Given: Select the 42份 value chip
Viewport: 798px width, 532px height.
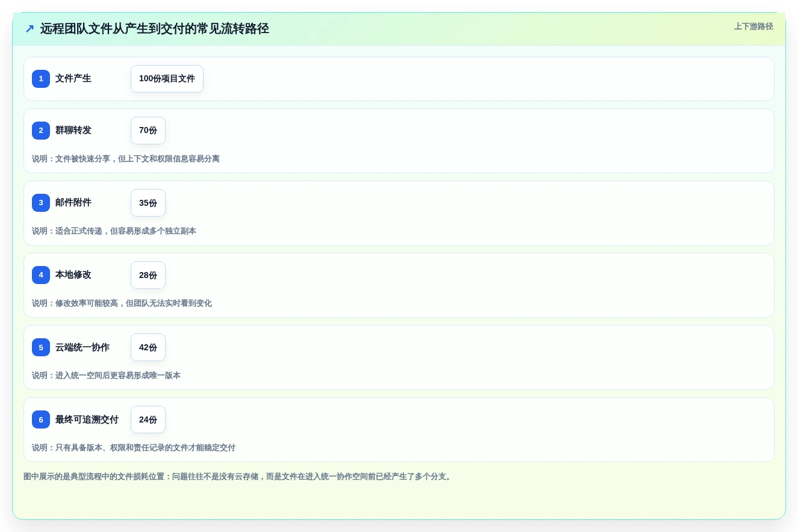Looking at the screenshot, I should [x=148, y=347].
